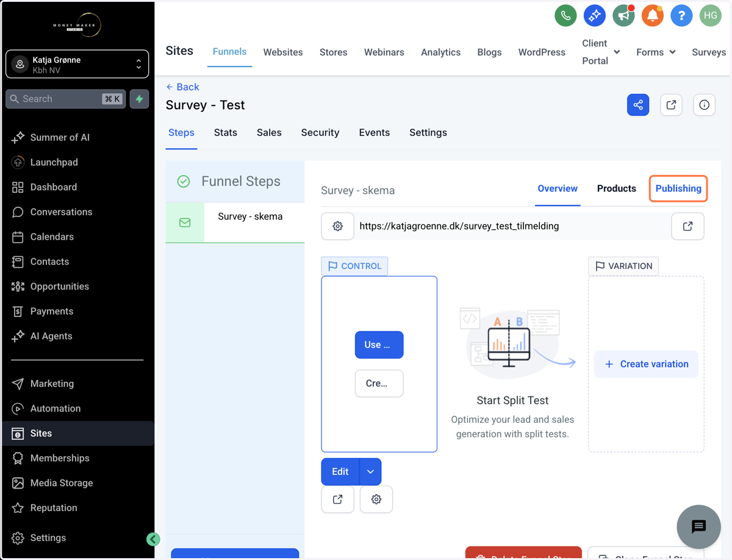Click the sidebar Search field
This screenshot has height=560, width=732.
coord(65,99)
